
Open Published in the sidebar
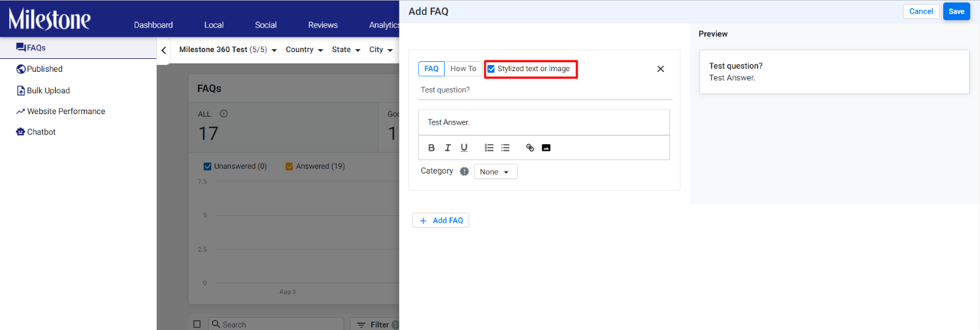click(39, 69)
